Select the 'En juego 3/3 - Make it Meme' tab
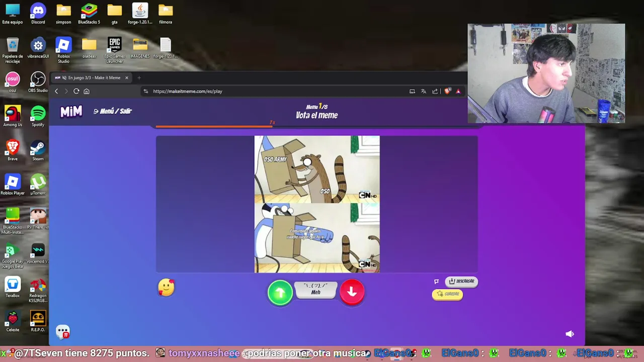Image resolution: width=644 pixels, height=362 pixels. [x=92, y=78]
